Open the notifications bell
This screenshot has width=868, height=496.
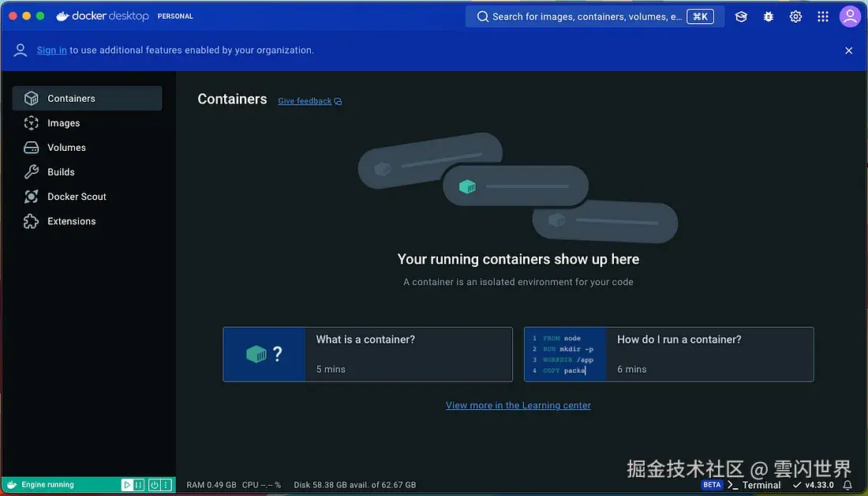(847, 485)
